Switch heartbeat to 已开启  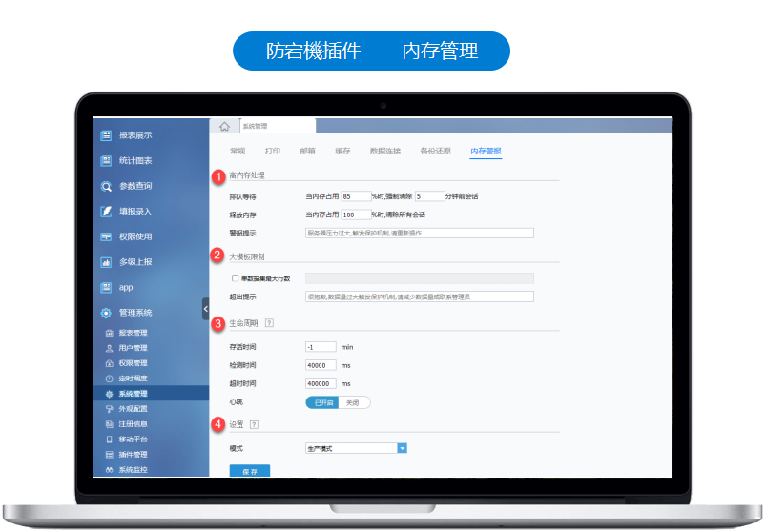click(322, 402)
